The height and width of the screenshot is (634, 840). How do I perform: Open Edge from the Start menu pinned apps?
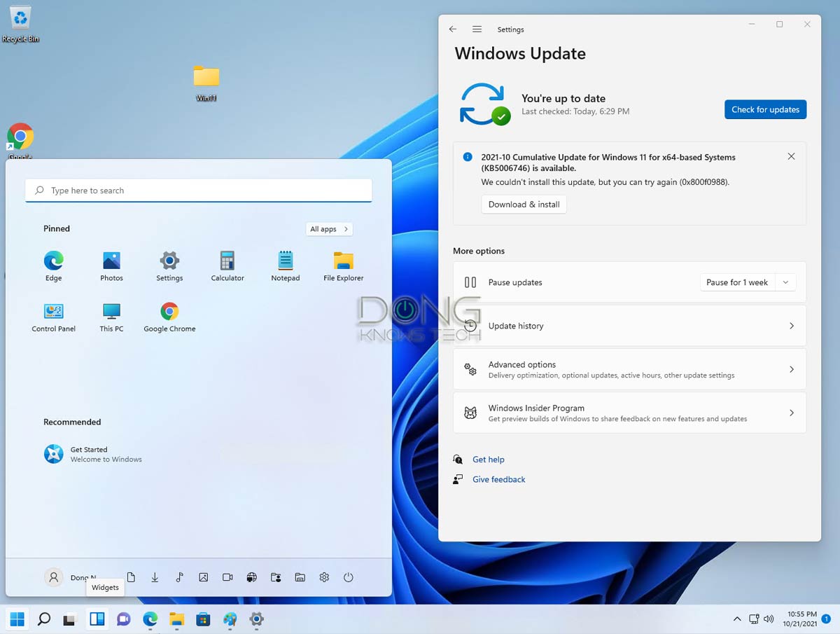(54, 266)
